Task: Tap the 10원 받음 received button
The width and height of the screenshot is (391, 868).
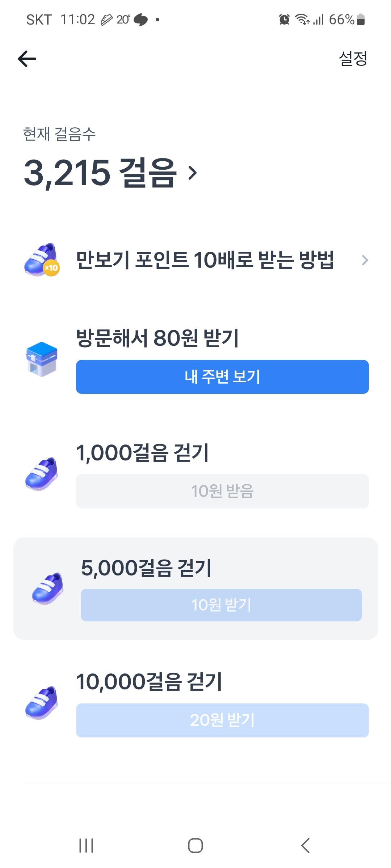Action: point(222,491)
